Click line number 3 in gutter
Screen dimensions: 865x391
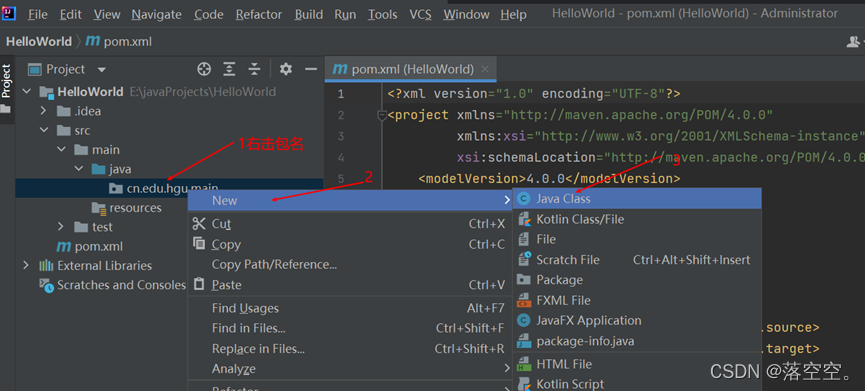(x=340, y=136)
